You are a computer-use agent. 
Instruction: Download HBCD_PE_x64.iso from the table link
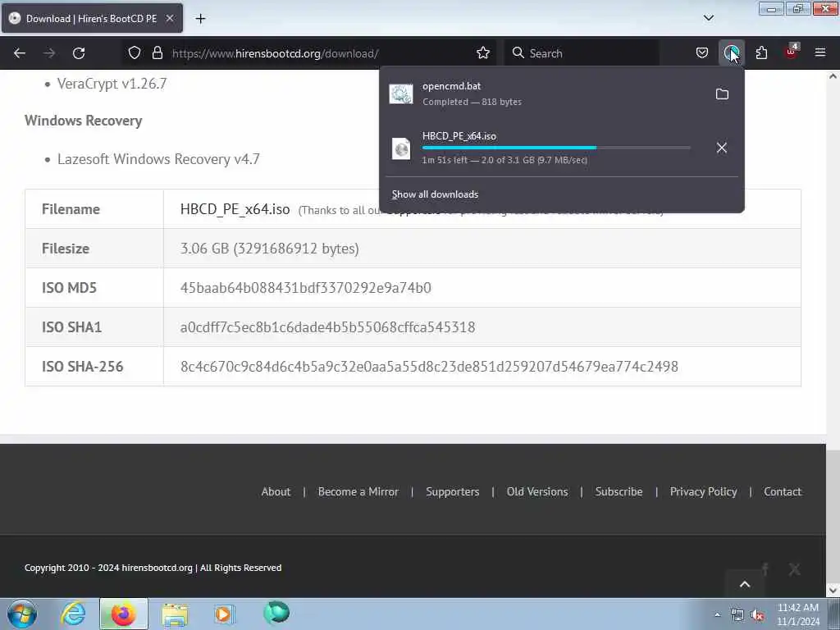click(235, 209)
